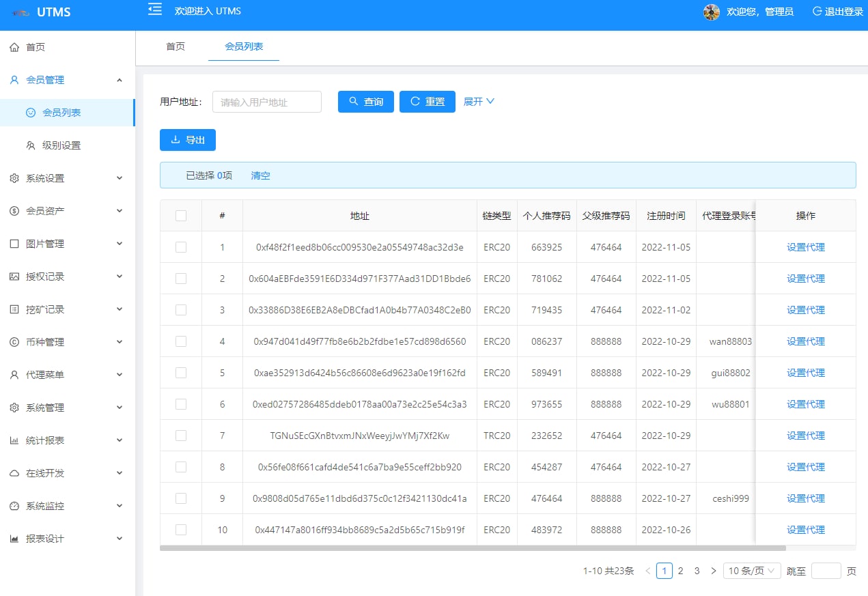The image size is (868, 596).
Task: Select the checkbox for row 5
Action: pyautogui.click(x=181, y=373)
